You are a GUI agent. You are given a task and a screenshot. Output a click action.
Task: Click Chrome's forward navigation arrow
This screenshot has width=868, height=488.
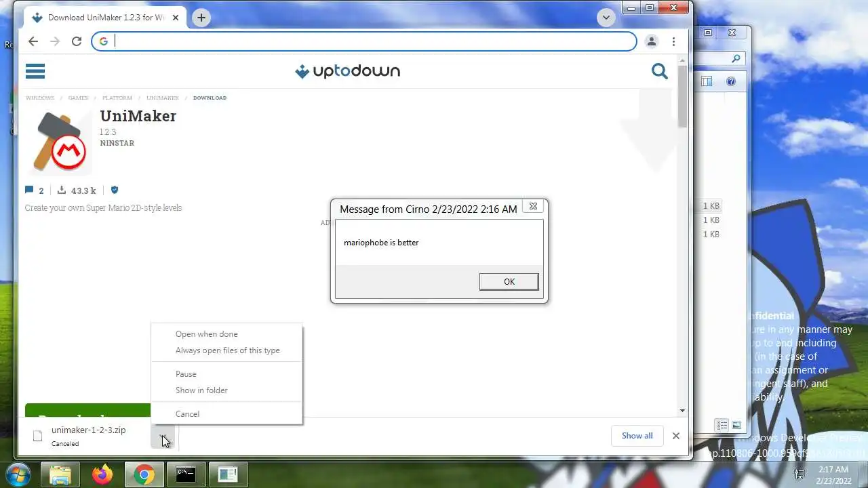(55, 41)
